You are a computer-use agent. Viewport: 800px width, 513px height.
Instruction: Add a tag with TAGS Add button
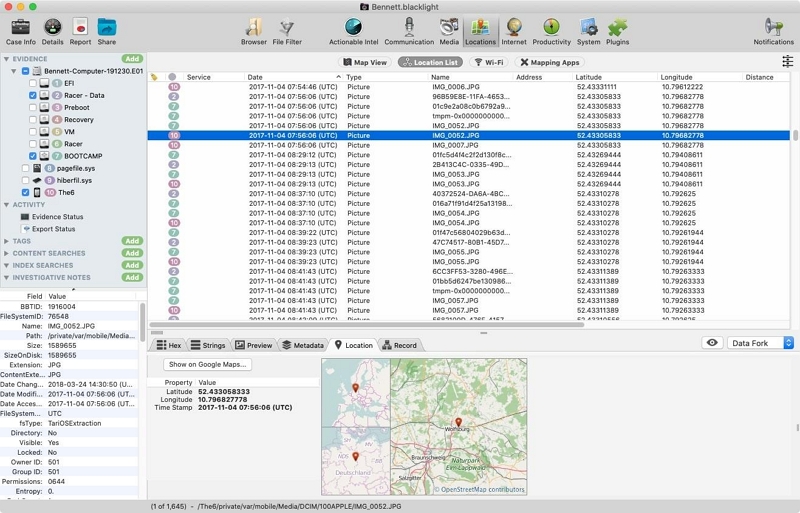[x=132, y=241]
